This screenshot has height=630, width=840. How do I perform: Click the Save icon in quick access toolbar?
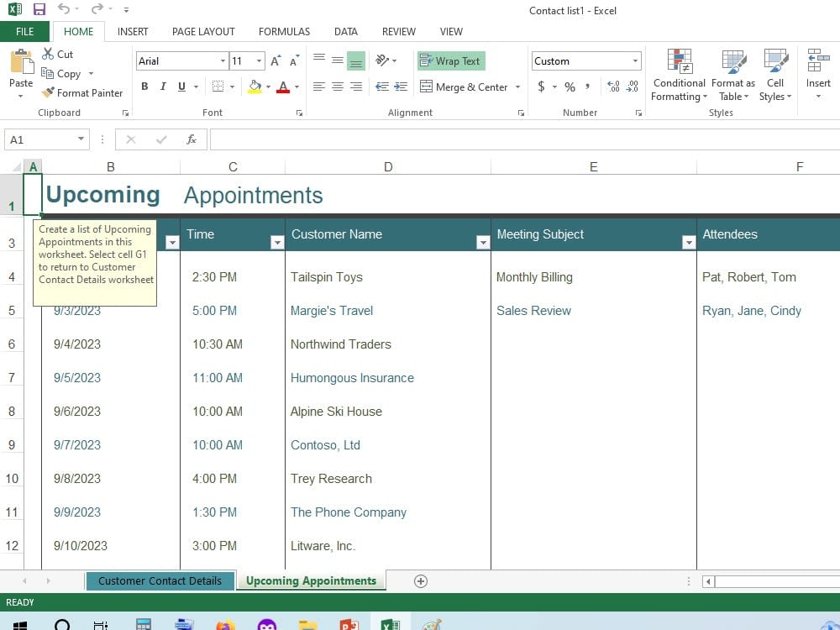click(x=39, y=9)
